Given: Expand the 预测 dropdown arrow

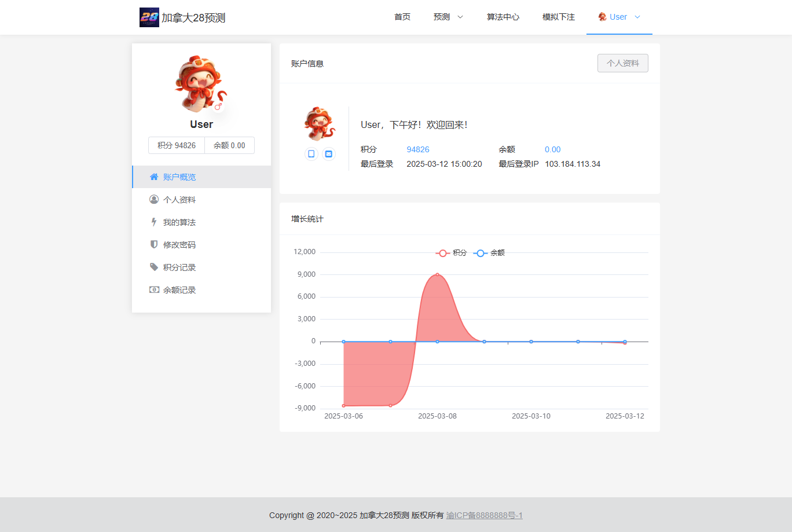Looking at the screenshot, I should [460, 17].
